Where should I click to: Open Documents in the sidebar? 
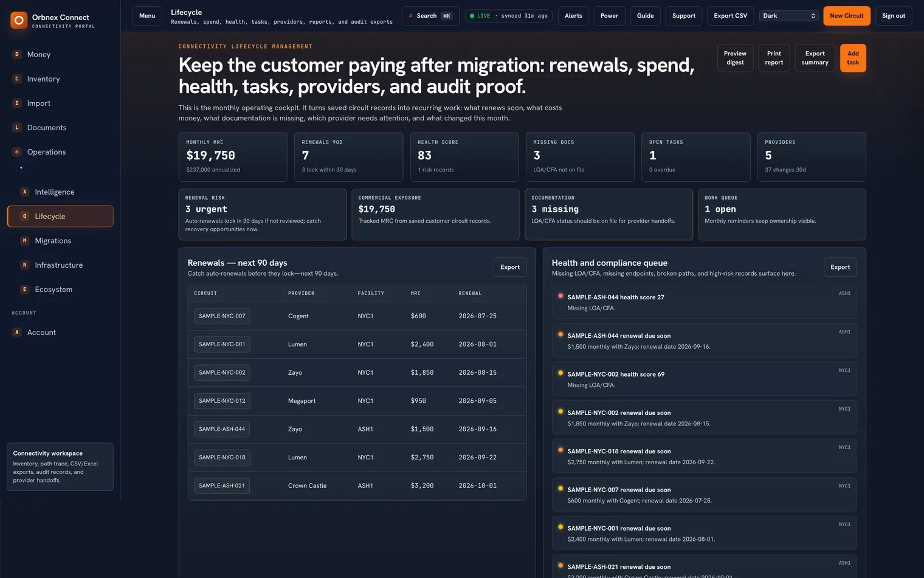point(60,127)
